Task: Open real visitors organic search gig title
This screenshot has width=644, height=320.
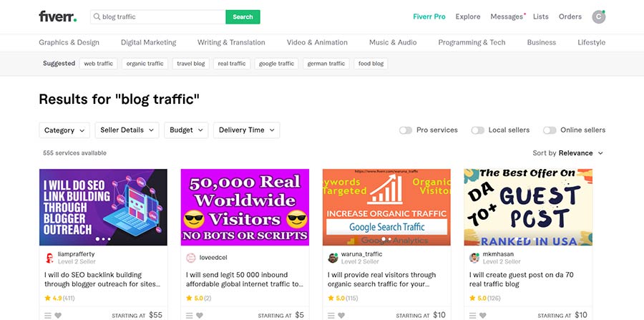Action: pos(382,279)
